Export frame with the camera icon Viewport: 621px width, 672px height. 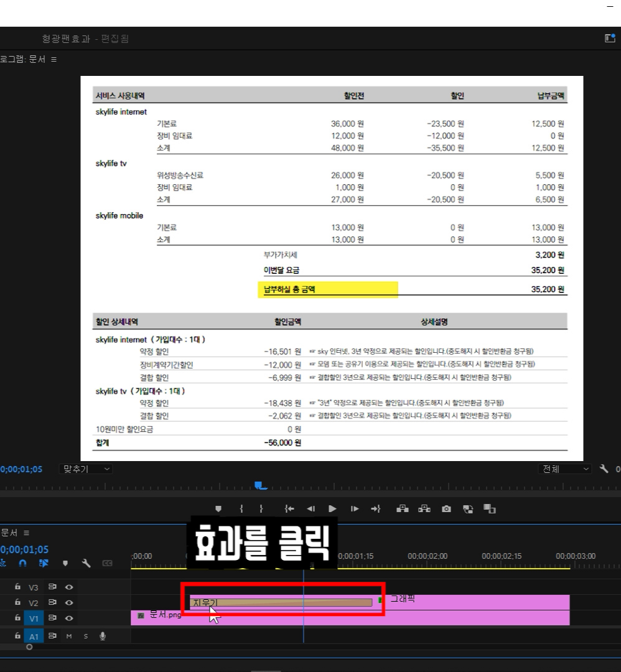[x=446, y=509]
